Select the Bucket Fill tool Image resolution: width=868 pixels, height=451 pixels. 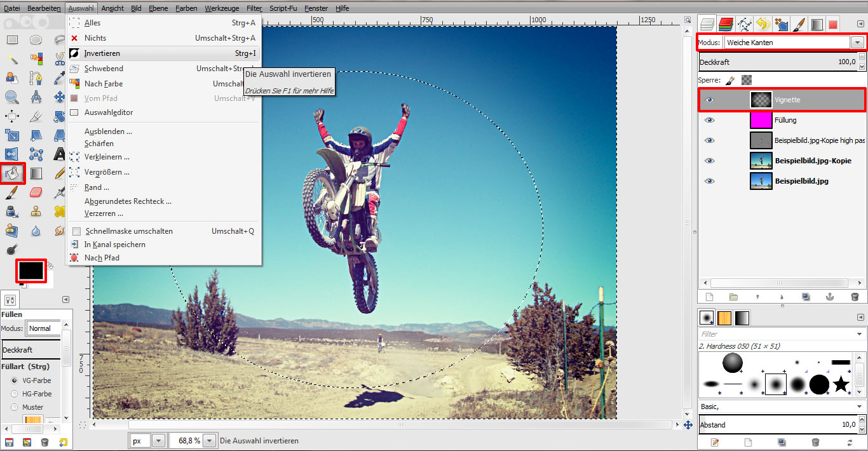coord(12,173)
